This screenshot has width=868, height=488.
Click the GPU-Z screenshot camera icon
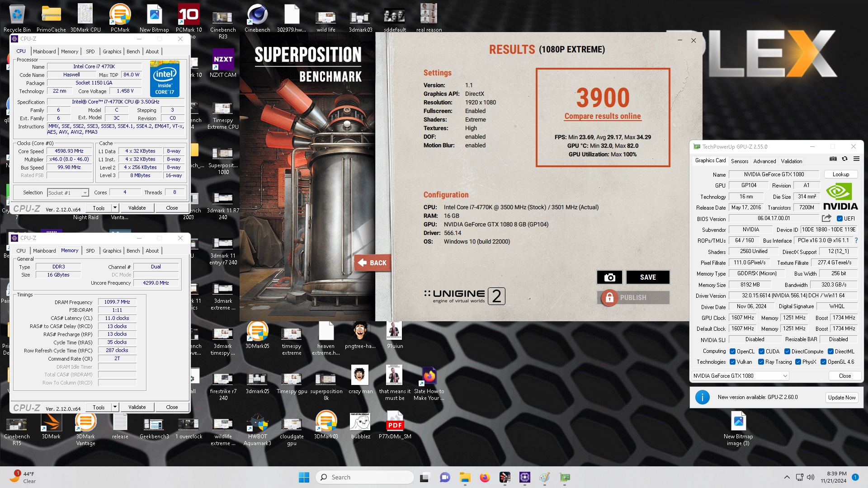click(x=833, y=159)
